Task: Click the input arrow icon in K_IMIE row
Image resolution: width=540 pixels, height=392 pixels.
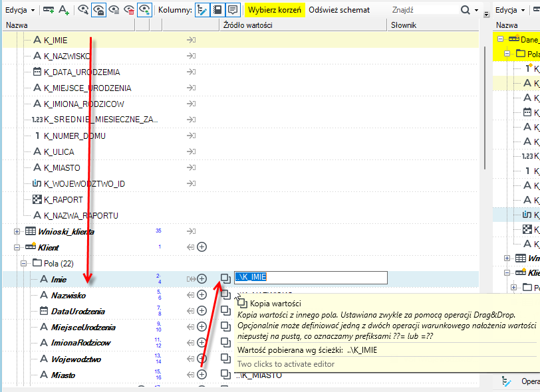Action: pyautogui.click(x=191, y=40)
